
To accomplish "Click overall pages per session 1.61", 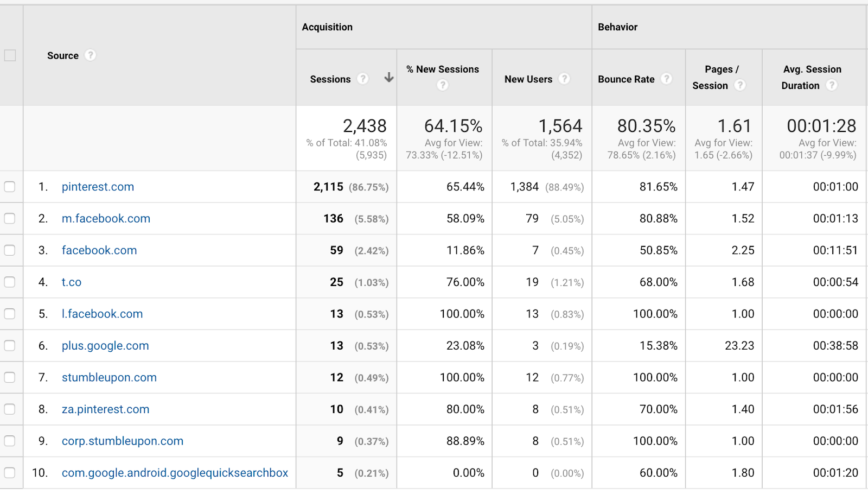I will coord(735,126).
